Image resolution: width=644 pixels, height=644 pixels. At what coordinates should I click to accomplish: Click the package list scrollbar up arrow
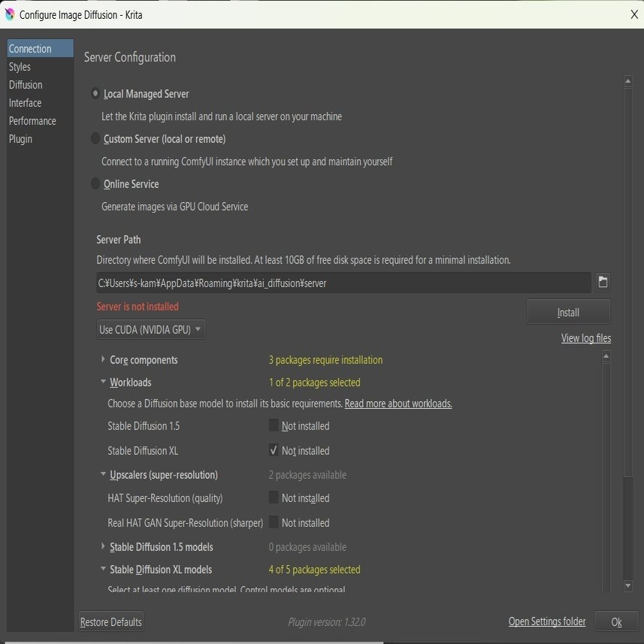click(x=606, y=356)
